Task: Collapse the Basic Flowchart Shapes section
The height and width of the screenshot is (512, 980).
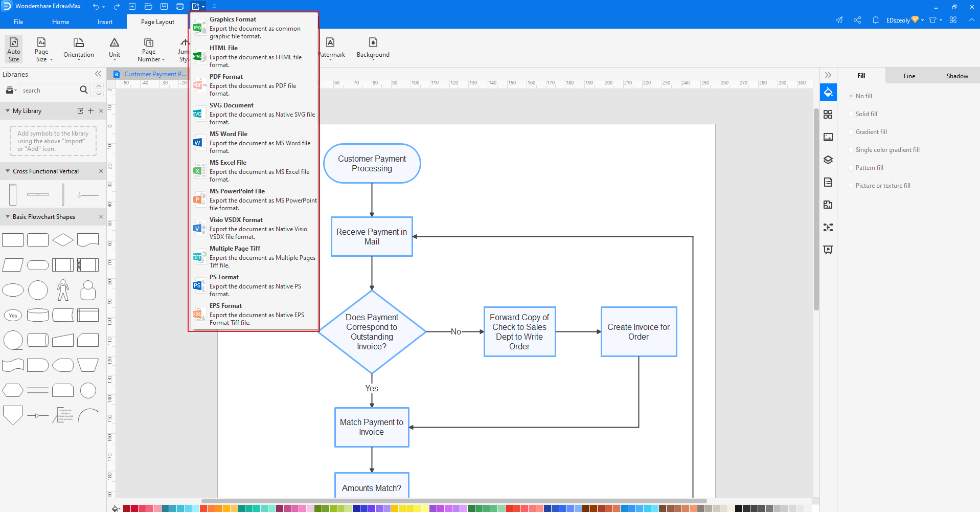Action: 7,216
